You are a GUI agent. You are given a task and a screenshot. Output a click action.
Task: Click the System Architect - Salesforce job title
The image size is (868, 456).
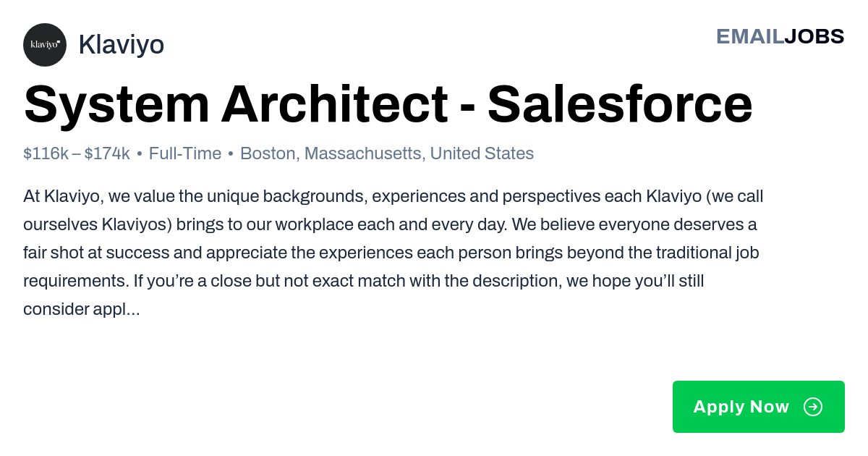pos(388,104)
